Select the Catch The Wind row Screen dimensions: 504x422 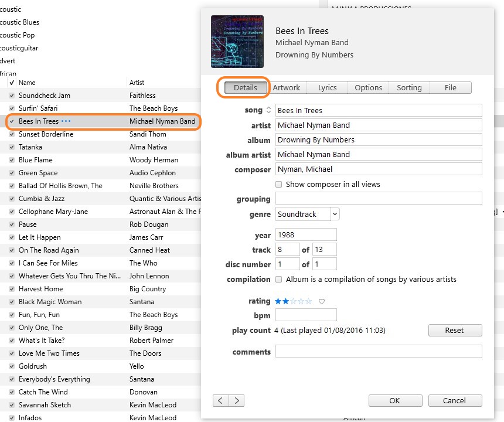click(x=100, y=392)
